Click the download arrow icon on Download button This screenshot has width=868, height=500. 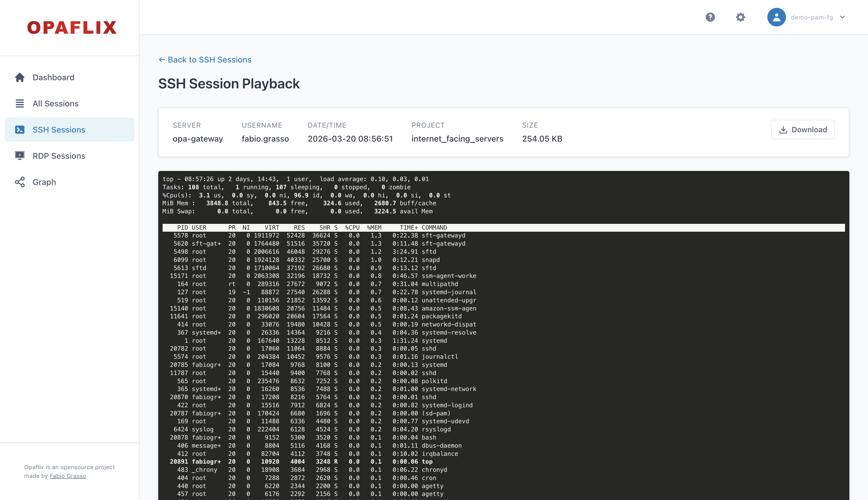(784, 129)
